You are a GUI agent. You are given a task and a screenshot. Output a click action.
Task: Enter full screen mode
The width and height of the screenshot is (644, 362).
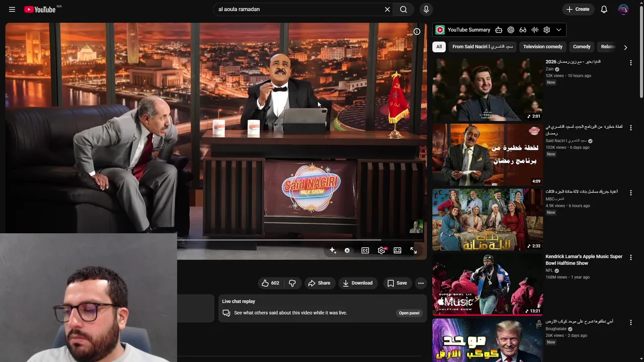[414, 250]
